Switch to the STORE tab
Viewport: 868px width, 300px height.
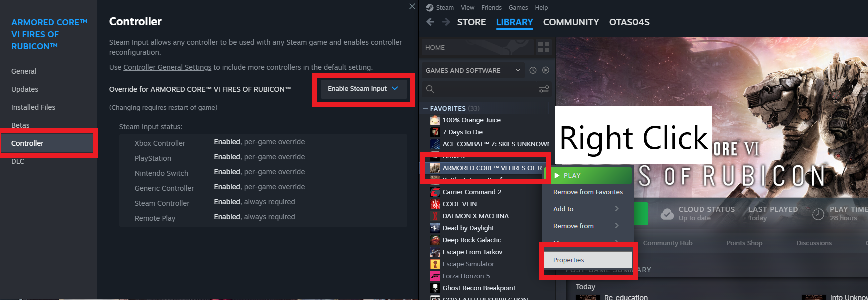pyautogui.click(x=471, y=22)
